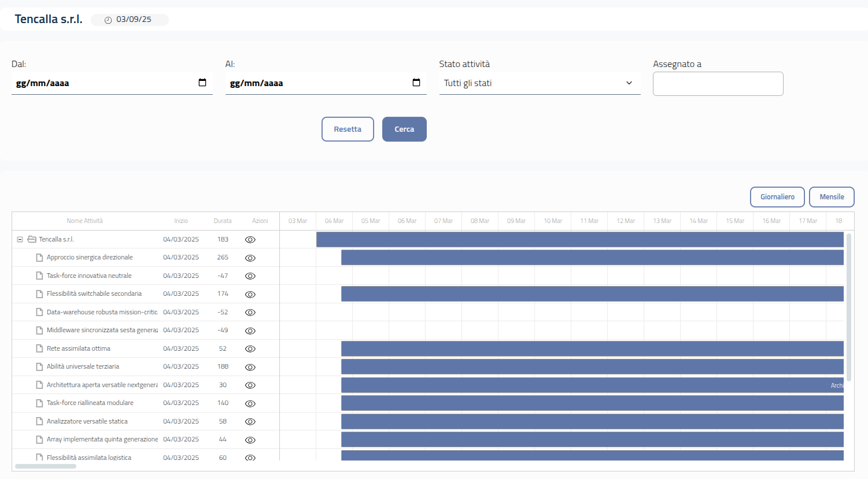Screen dimensions: 868x479
Task: Toggle eye icon on Tencalla s.r.l. root row
Action: pyautogui.click(x=250, y=240)
